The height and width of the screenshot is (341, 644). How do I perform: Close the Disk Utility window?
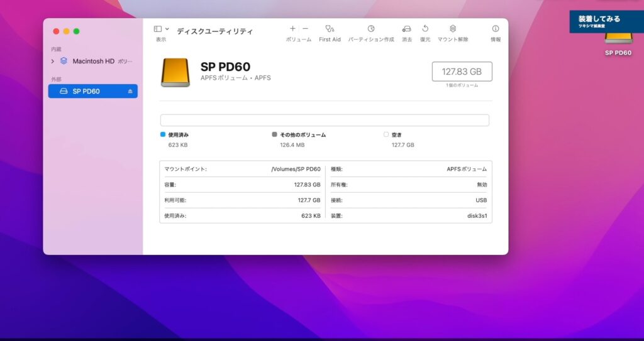(56, 31)
